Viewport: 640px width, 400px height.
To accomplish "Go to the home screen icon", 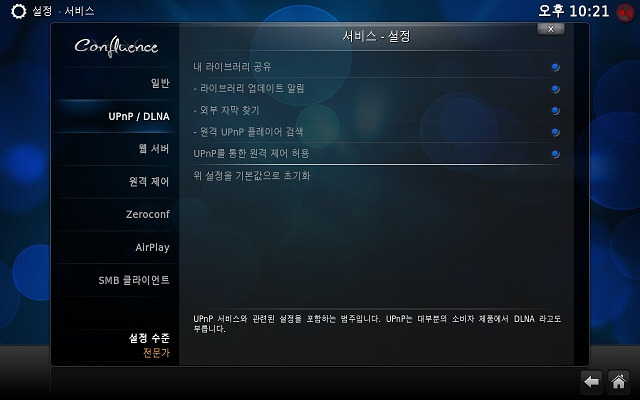I will tap(619, 382).
